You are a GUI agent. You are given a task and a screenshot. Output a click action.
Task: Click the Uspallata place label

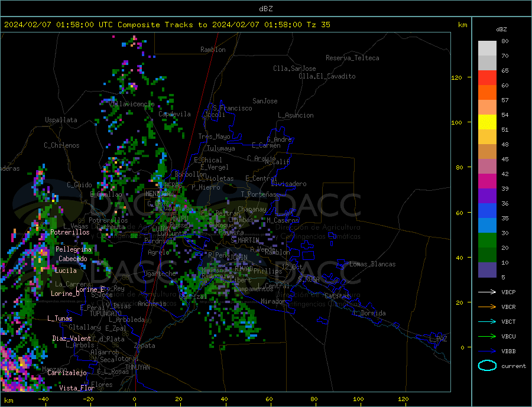[61, 120]
